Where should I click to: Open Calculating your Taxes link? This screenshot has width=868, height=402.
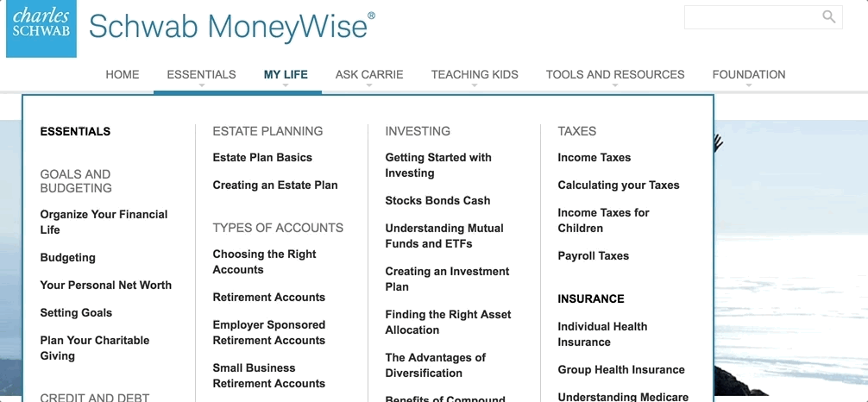619,185
